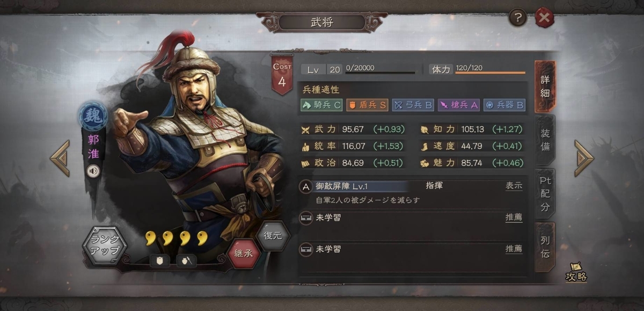This screenshot has height=311, width=644.
Task: Select the 盾兵 S troop aptitude badge
Action: click(367, 105)
